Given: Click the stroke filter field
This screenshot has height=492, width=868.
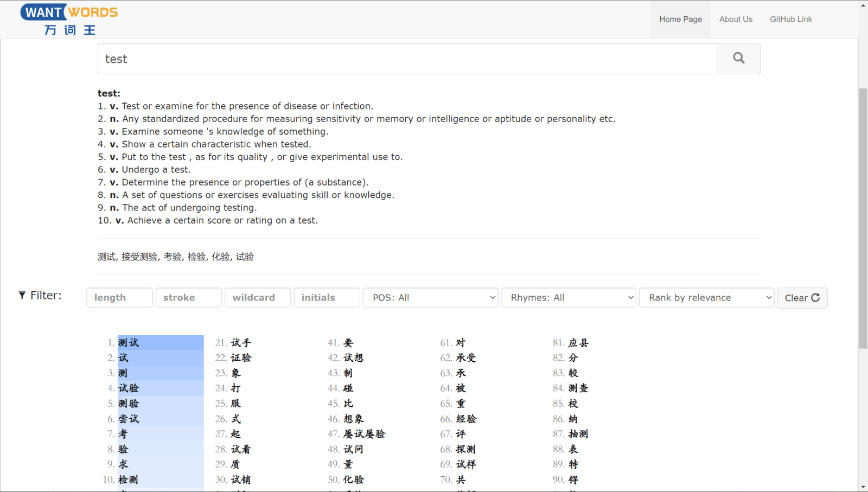Looking at the screenshot, I should [x=189, y=298].
